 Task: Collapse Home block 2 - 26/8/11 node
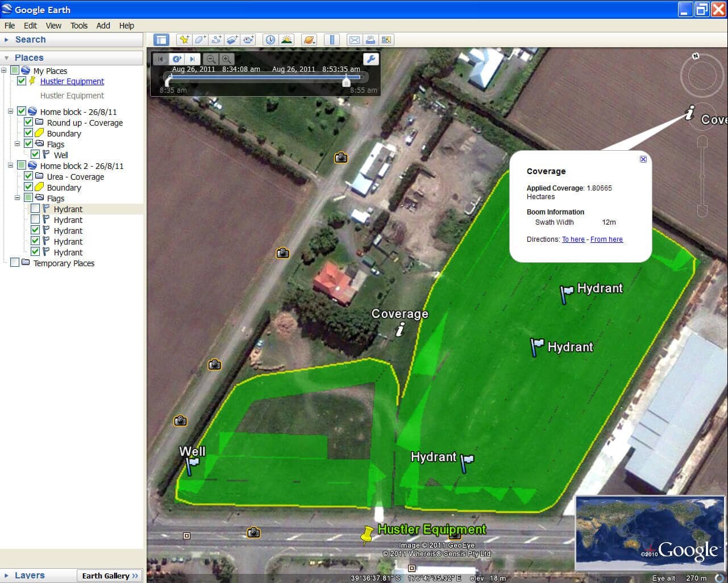pyautogui.click(x=11, y=166)
